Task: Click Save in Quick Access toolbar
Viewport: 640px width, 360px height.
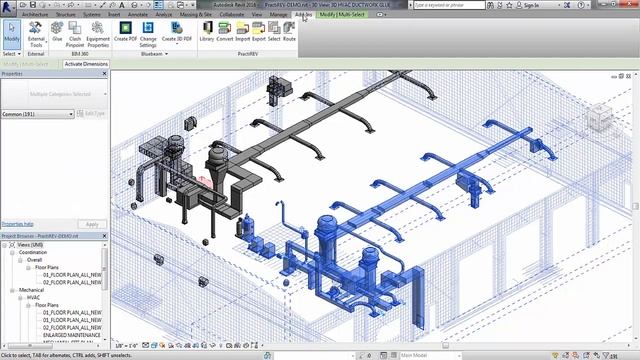Action: point(33,5)
